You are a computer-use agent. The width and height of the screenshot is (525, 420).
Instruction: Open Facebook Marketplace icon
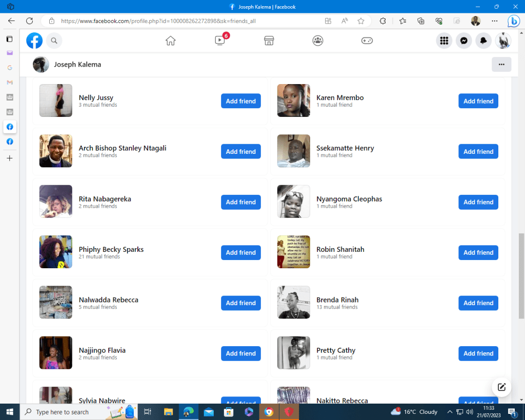point(269,41)
